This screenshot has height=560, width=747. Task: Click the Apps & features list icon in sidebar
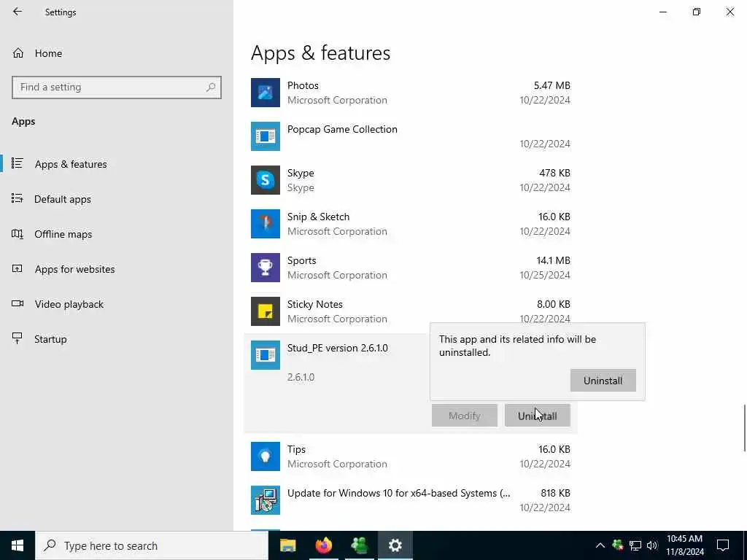[x=18, y=163]
